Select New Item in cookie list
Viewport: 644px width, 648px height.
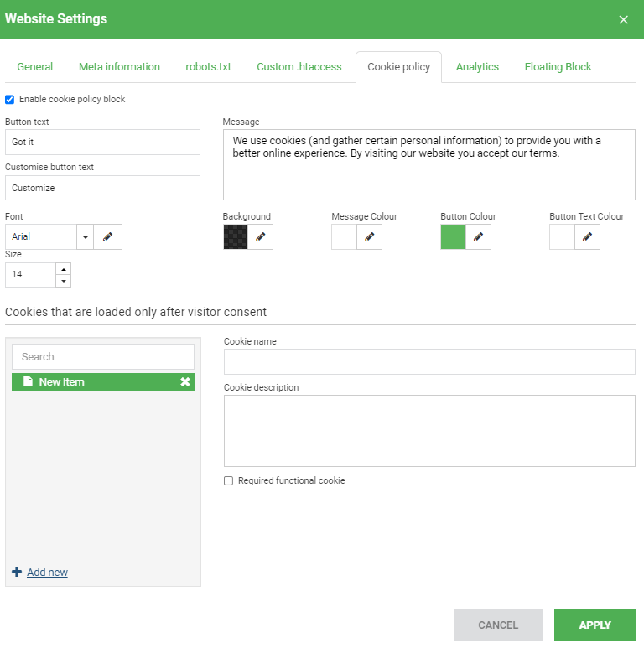[92, 382]
